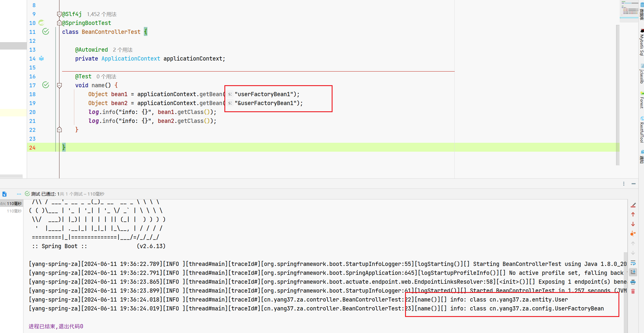Click the Spring leaf gutter icon at @SpringBootTest

pos(41,23)
